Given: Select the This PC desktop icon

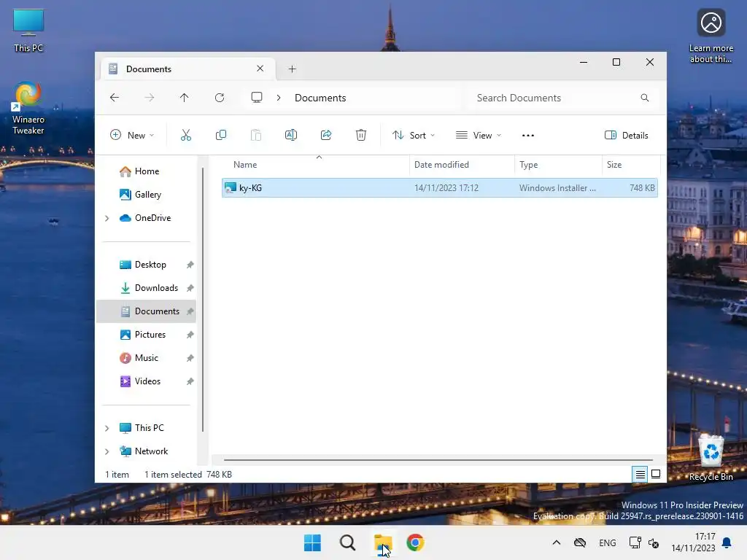Looking at the screenshot, I should [28, 31].
